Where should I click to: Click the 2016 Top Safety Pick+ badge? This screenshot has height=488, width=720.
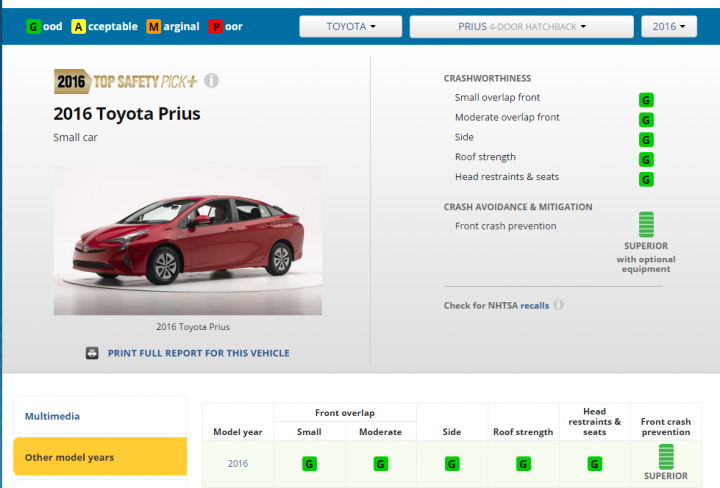[126, 82]
